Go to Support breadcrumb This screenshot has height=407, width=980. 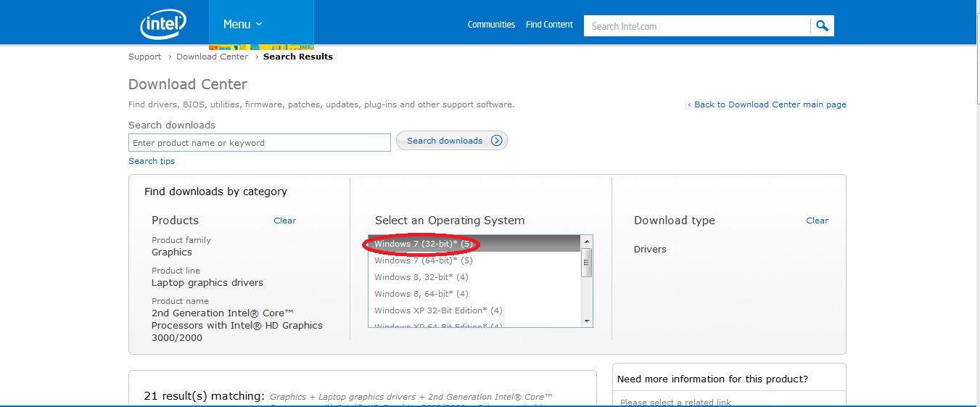pyautogui.click(x=144, y=57)
